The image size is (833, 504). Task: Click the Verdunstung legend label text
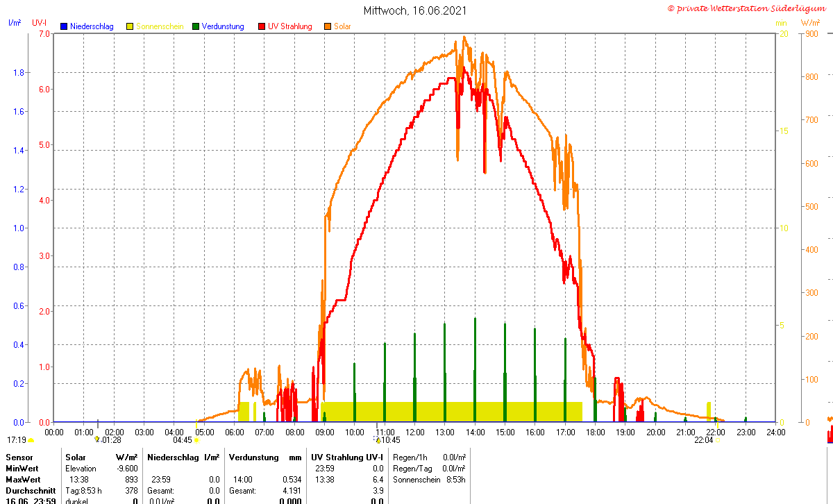(x=223, y=26)
